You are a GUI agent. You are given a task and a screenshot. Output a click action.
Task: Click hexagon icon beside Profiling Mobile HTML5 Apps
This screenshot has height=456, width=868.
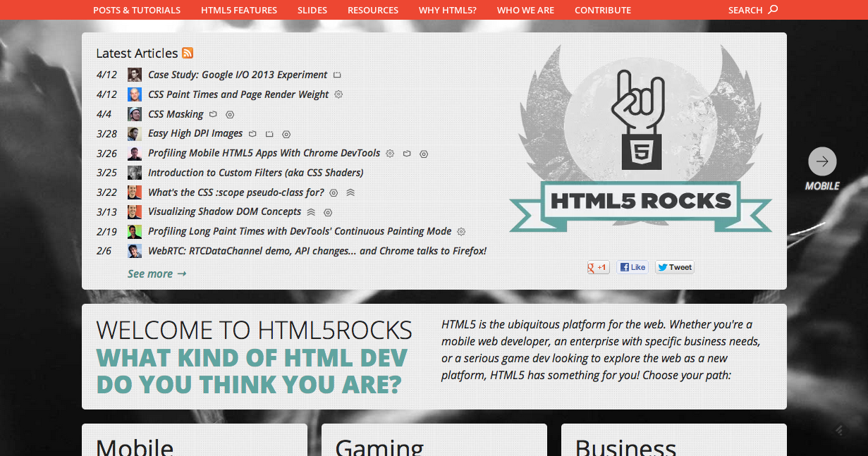tap(424, 154)
